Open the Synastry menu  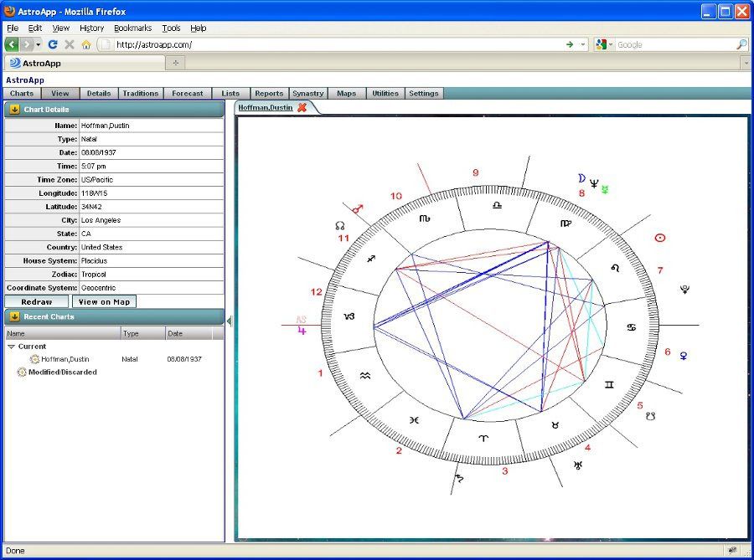click(x=307, y=94)
